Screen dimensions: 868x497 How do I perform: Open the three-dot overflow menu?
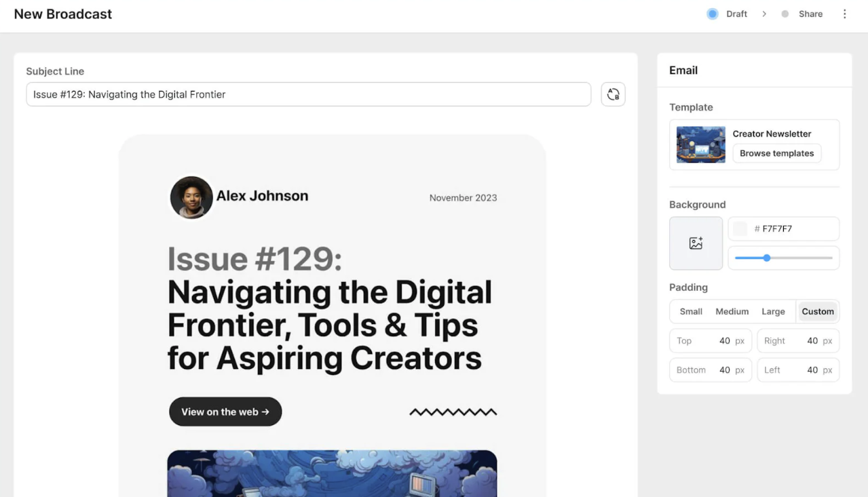pyautogui.click(x=845, y=14)
